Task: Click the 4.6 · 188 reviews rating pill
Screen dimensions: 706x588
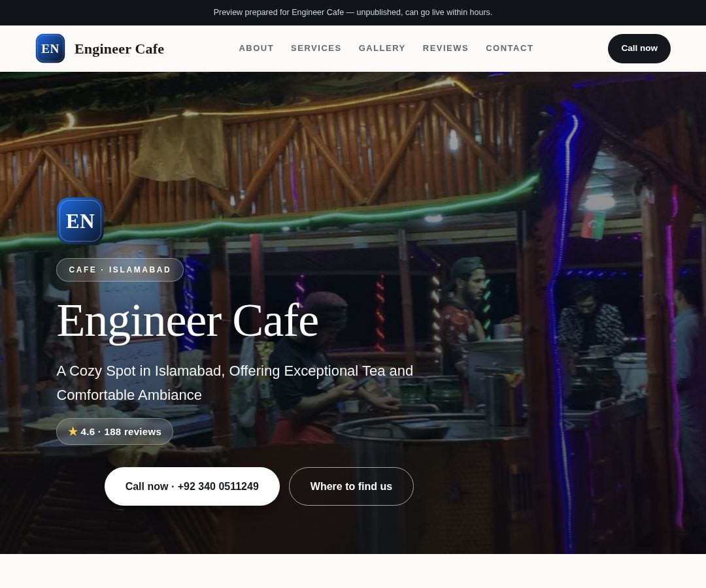Action: click(115, 432)
